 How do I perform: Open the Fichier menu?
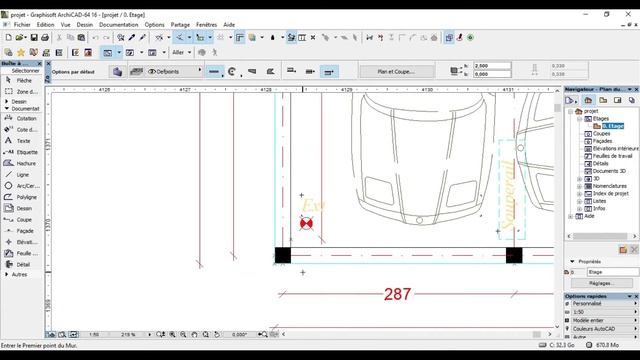22,24
